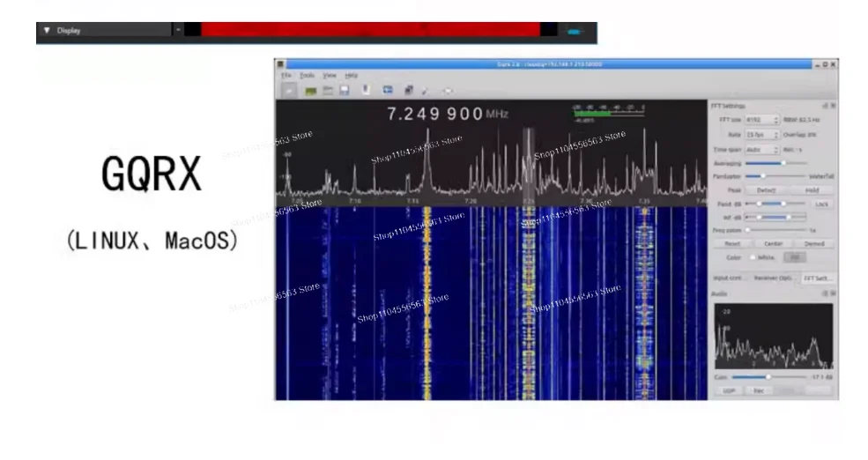Open I/O devices via green circuit-board icon
The width and height of the screenshot is (868, 460).
(x=310, y=91)
